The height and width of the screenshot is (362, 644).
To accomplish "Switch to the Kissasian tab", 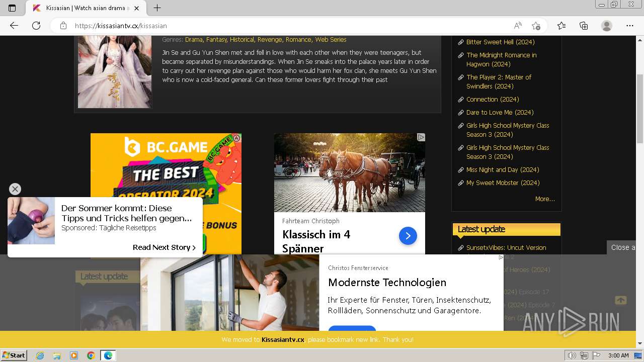I will pos(86,8).
